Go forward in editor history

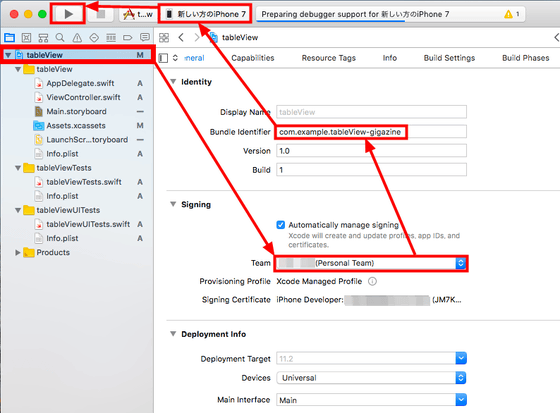tap(197, 38)
